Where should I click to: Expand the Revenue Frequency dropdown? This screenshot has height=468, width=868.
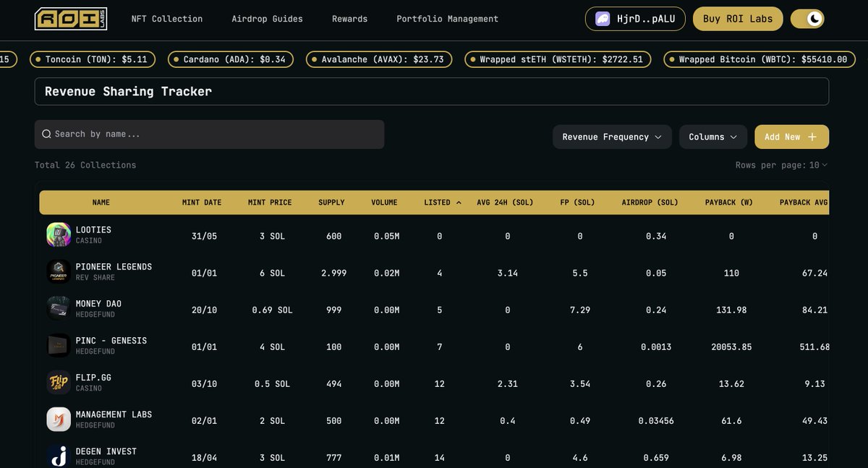(x=612, y=137)
